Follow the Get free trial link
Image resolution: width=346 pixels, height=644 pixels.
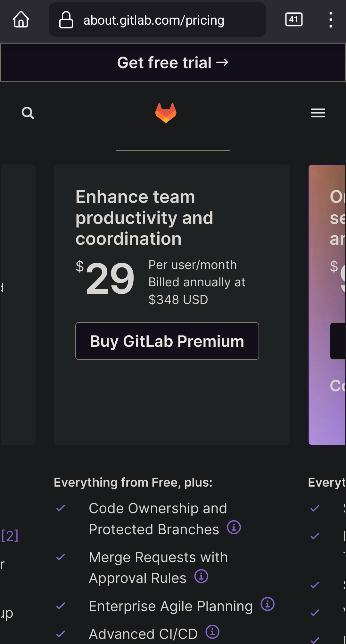pos(173,63)
